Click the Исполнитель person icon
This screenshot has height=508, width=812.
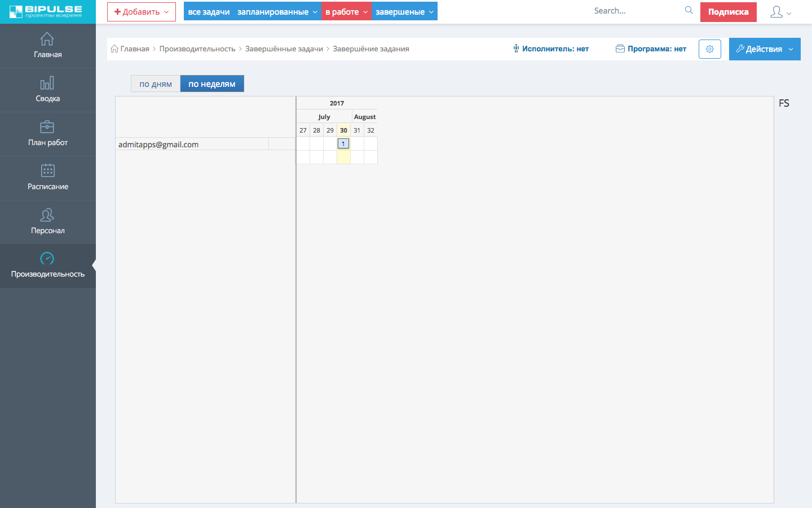516,49
